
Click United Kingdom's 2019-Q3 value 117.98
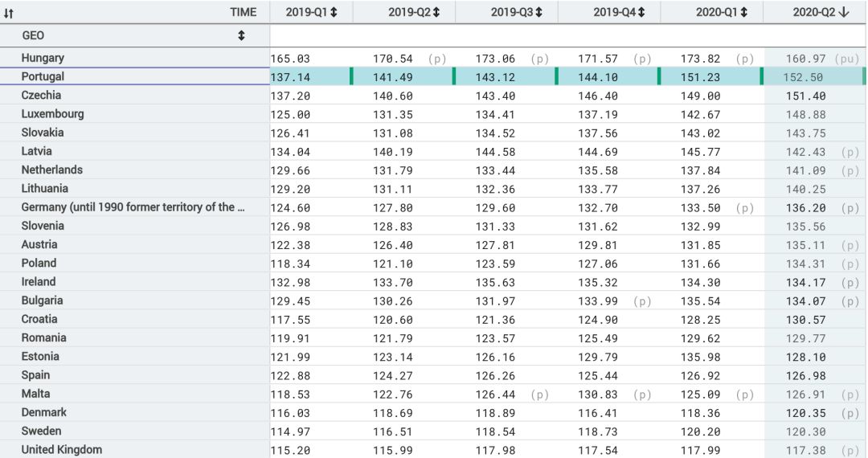click(495, 451)
